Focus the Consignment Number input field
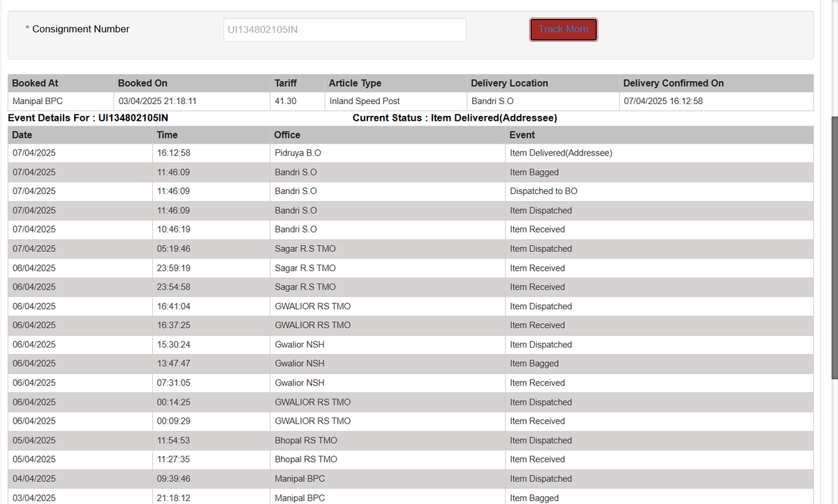The width and height of the screenshot is (838, 504). click(345, 29)
